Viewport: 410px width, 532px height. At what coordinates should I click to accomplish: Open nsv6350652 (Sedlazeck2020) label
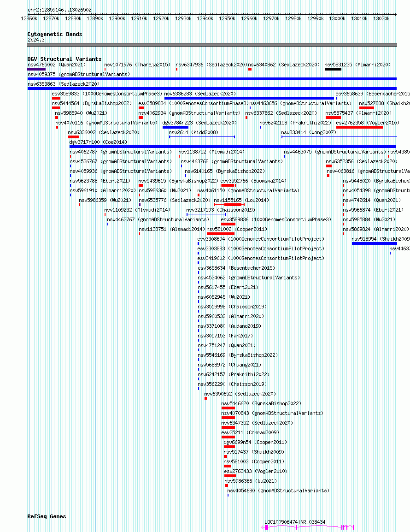coord(240,394)
